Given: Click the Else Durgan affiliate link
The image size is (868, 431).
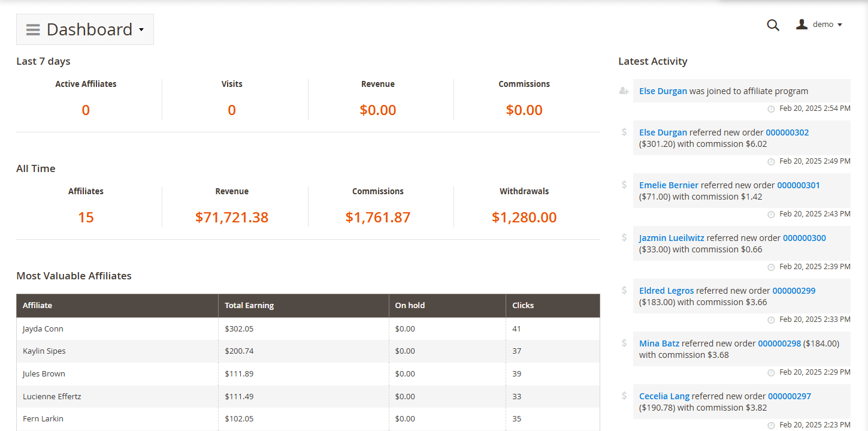Looking at the screenshot, I should [x=663, y=91].
